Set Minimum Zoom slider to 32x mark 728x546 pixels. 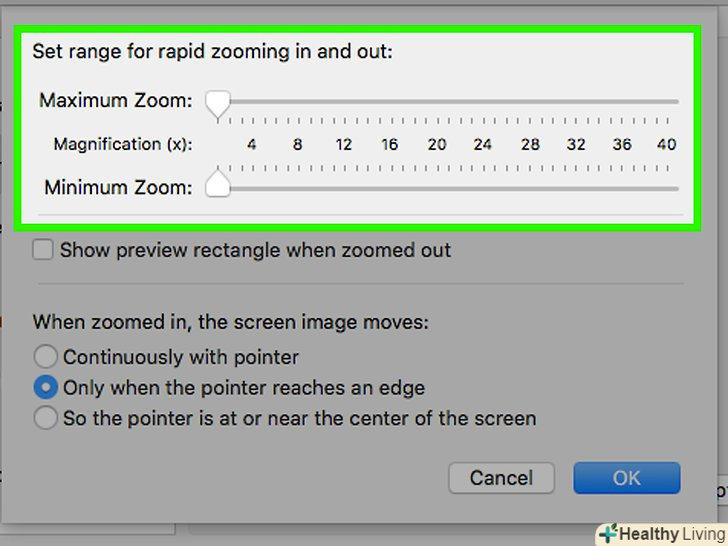[576, 188]
